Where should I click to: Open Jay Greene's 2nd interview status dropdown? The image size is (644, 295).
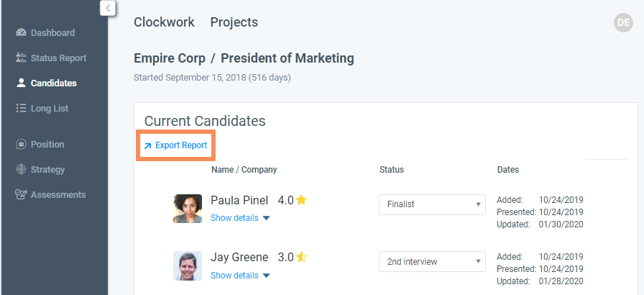[432, 261]
